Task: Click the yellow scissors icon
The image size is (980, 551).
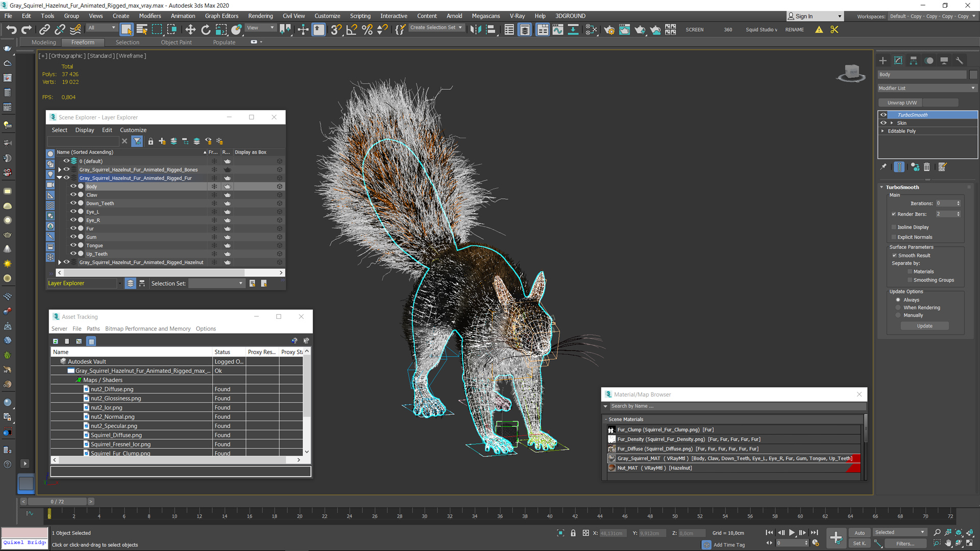Action: point(835,30)
